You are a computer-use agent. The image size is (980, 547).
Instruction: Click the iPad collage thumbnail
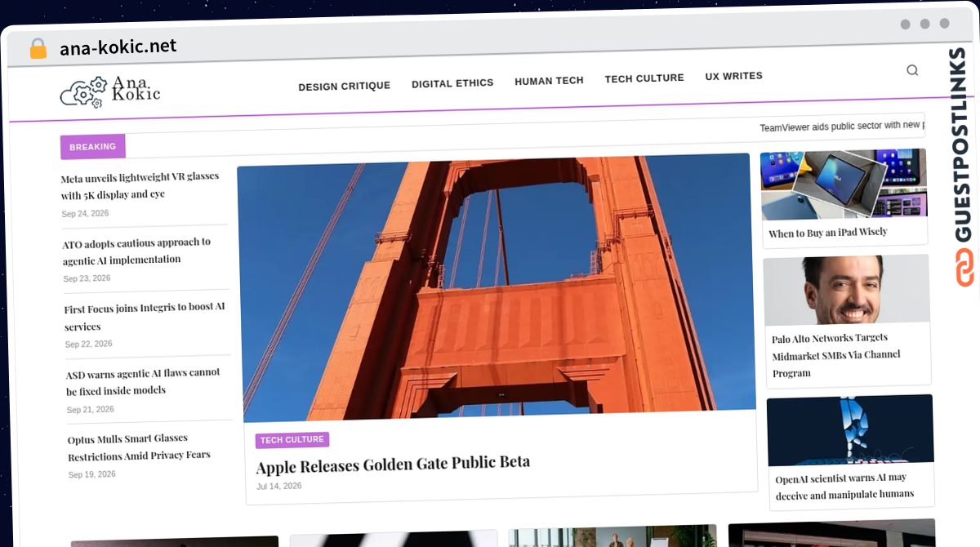click(844, 185)
